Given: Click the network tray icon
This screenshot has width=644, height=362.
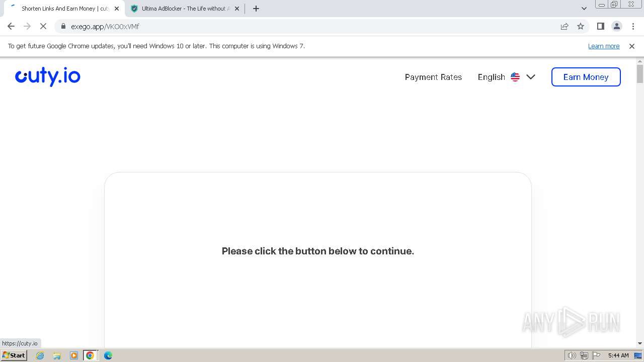Looking at the screenshot, I should click(x=584, y=355).
